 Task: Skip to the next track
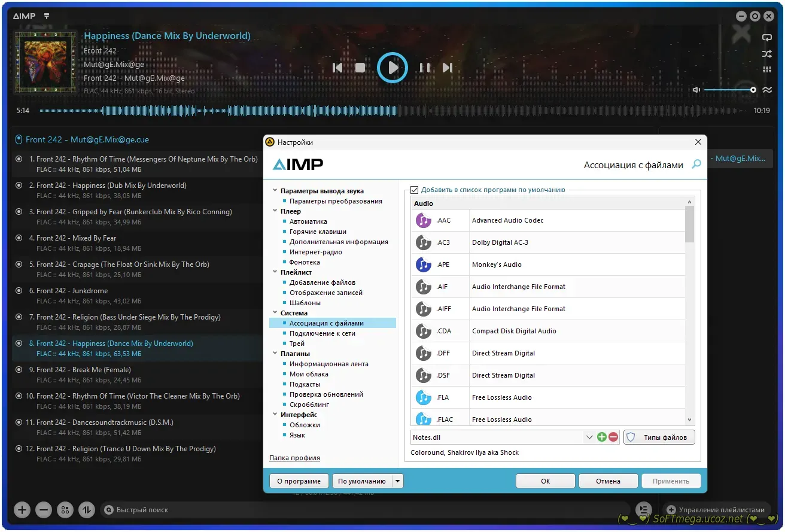click(x=447, y=68)
